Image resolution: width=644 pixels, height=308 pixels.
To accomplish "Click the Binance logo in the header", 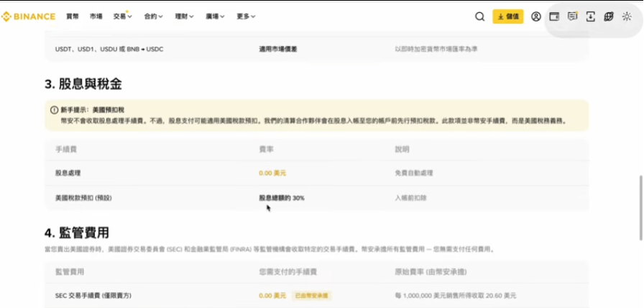I will tap(28, 17).
